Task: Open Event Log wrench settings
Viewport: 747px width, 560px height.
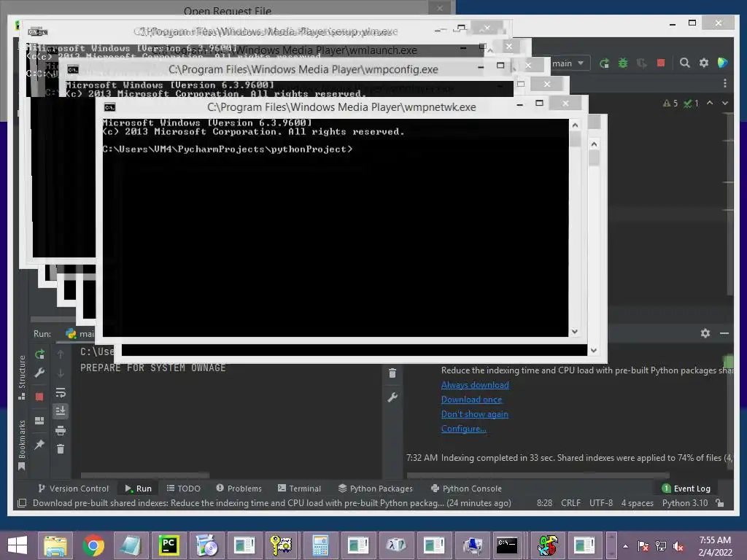Action: click(x=392, y=397)
